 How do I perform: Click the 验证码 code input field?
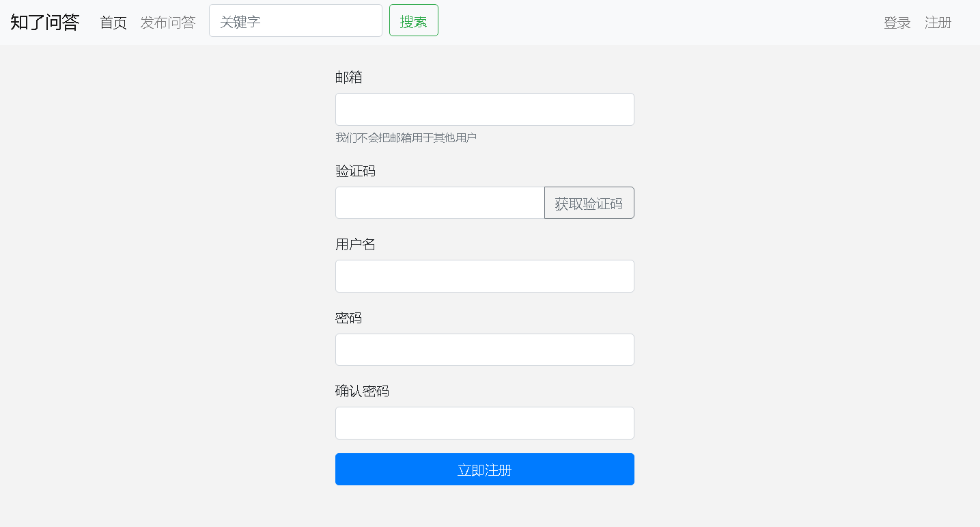click(x=439, y=202)
